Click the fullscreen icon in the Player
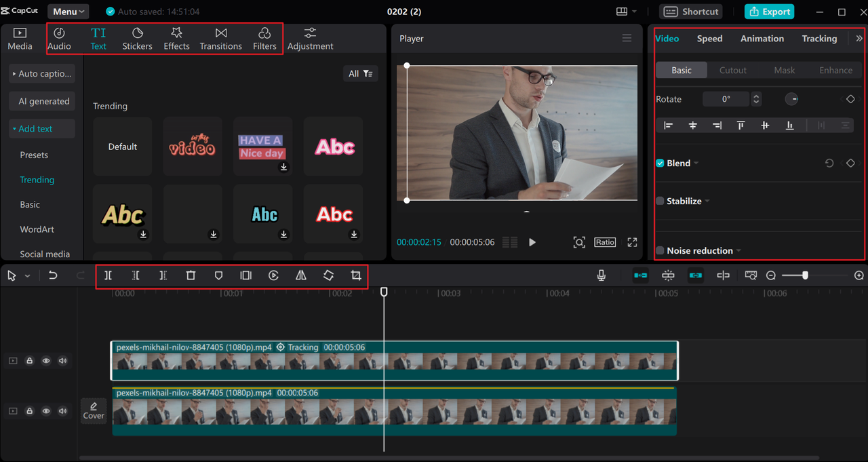868x462 pixels. [632, 242]
